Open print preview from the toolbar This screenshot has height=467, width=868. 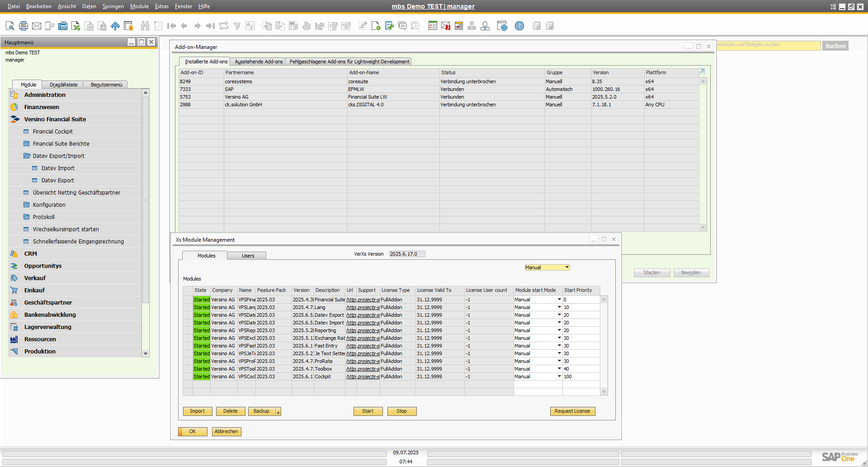10,26
